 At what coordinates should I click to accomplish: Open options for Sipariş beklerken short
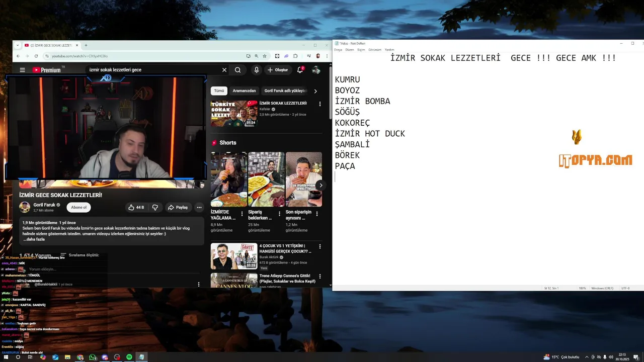pos(280,214)
